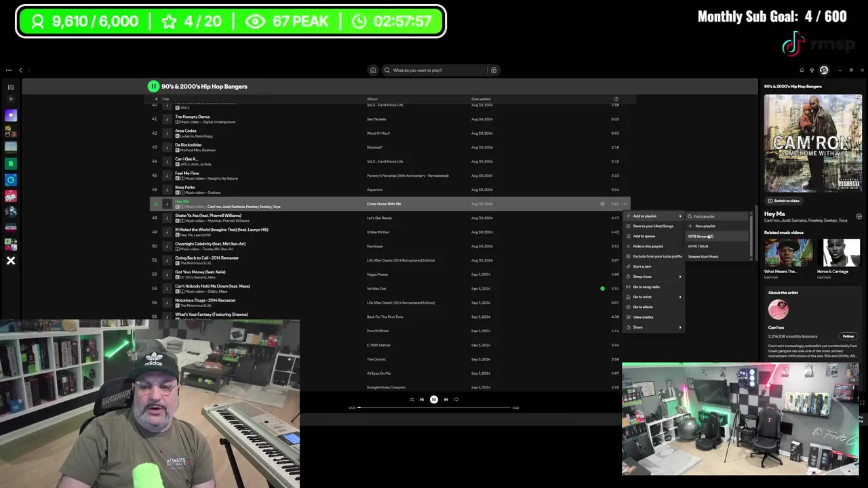Choose View credits
Image resolution: width=868 pixels, height=488 pixels.
tap(654, 317)
